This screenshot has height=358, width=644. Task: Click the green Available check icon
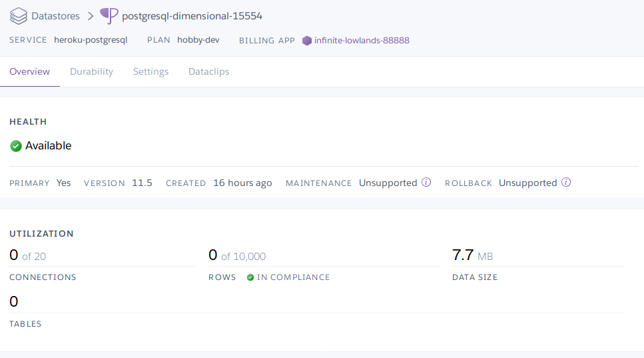(x=15, y=146)
